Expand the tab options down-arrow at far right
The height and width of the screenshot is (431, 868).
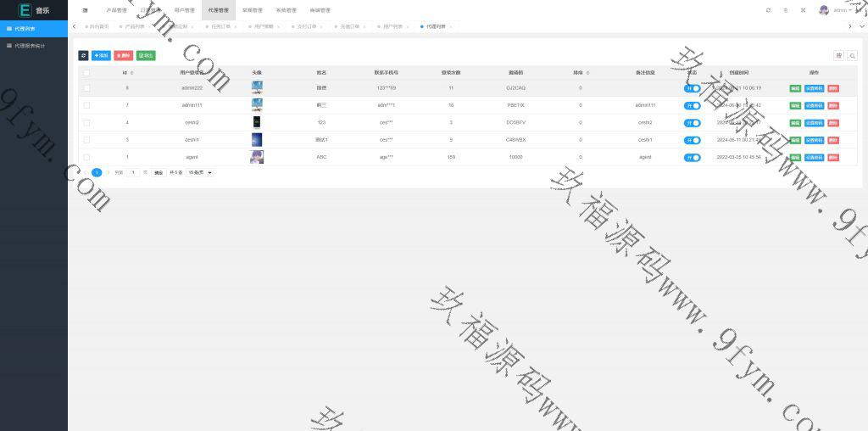pyautogui.click(x=862, y=26)
